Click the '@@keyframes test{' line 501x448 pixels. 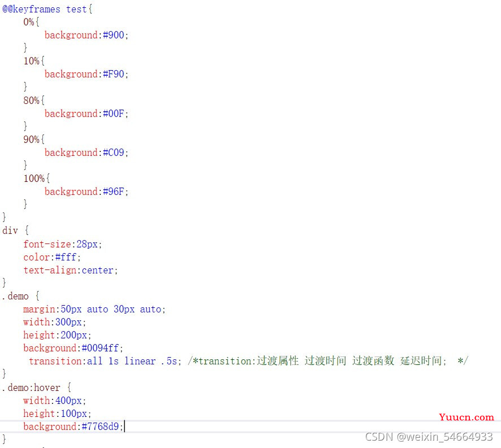click(47, 9)
